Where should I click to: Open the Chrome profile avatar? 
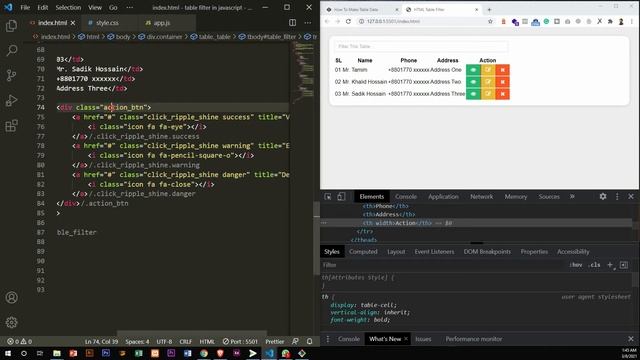tap(621, 21)
